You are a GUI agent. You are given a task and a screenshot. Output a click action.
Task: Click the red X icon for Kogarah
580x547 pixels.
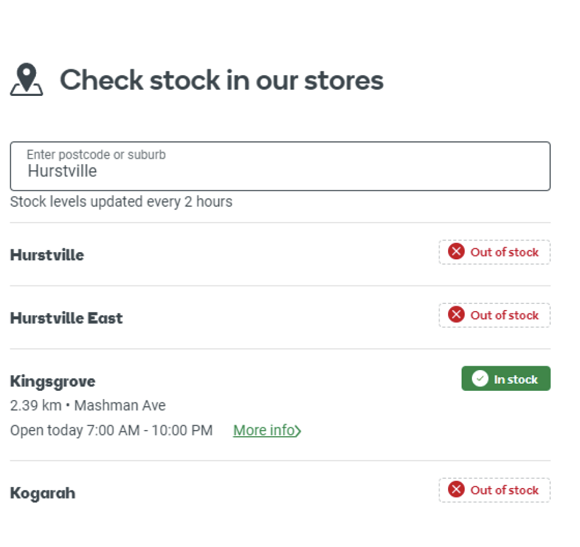456,490
